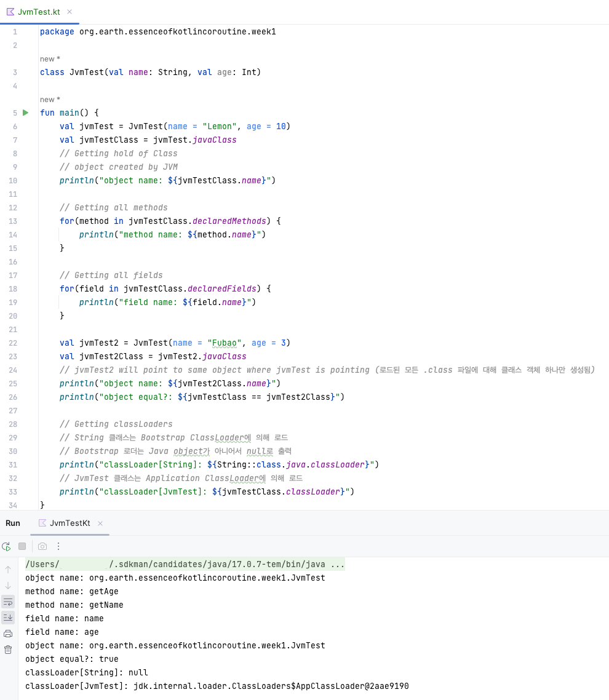This screenshot has height=700, width=609.
Task: Toggle soft-wrap in run console
Action: tap(8, 602)
